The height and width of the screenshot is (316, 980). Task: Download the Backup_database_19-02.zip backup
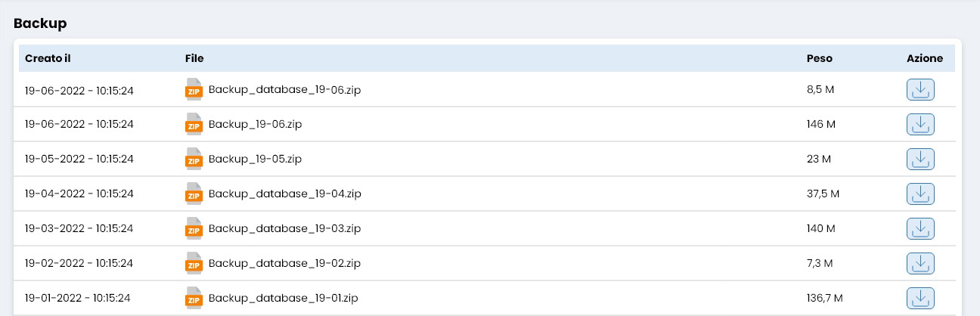point(920,264)
